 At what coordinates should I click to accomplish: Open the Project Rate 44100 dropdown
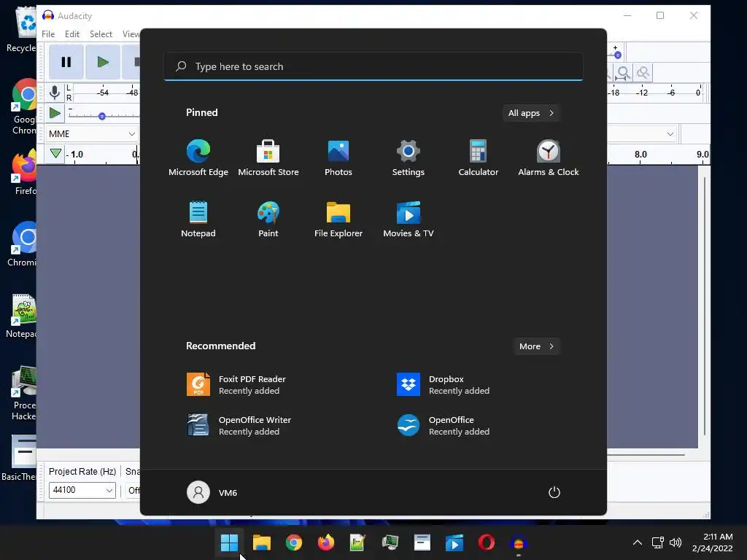[82, 490]
